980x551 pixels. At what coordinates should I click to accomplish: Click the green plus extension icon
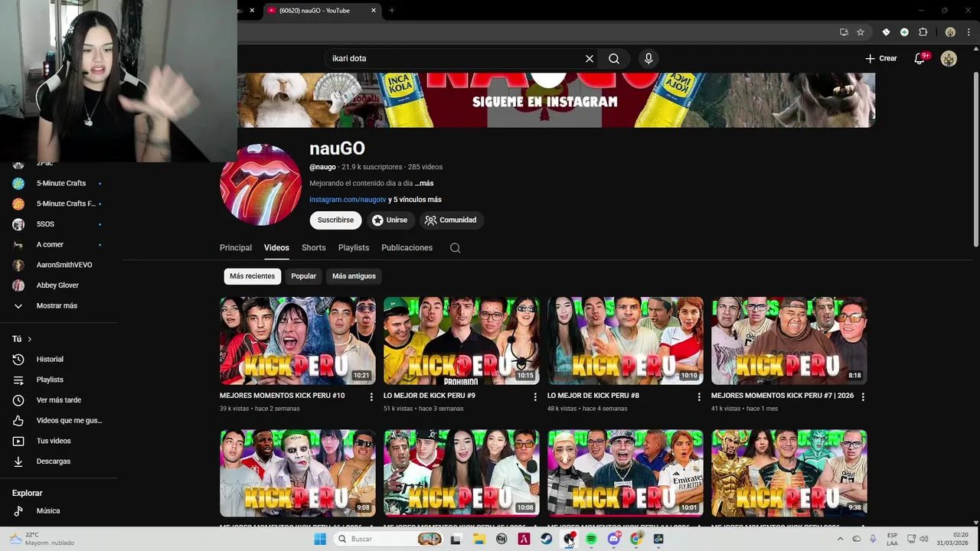pos(904,32)
